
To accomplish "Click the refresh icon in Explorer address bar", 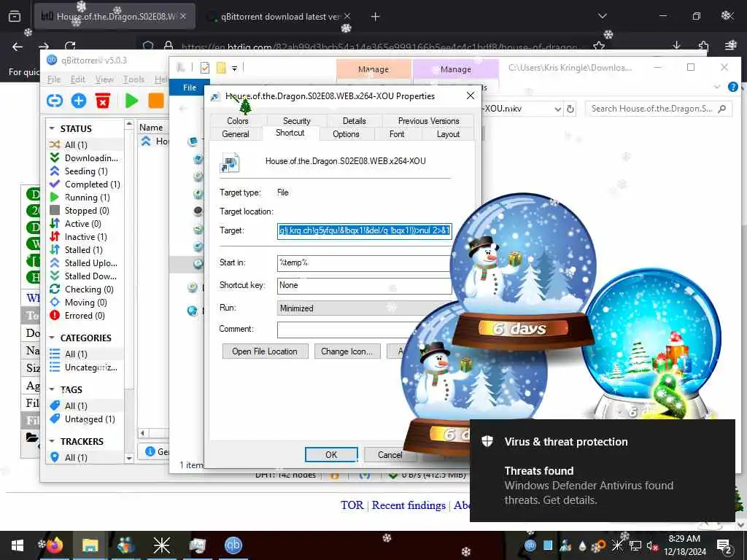I will pyautogui.click(x=570, y=109).
